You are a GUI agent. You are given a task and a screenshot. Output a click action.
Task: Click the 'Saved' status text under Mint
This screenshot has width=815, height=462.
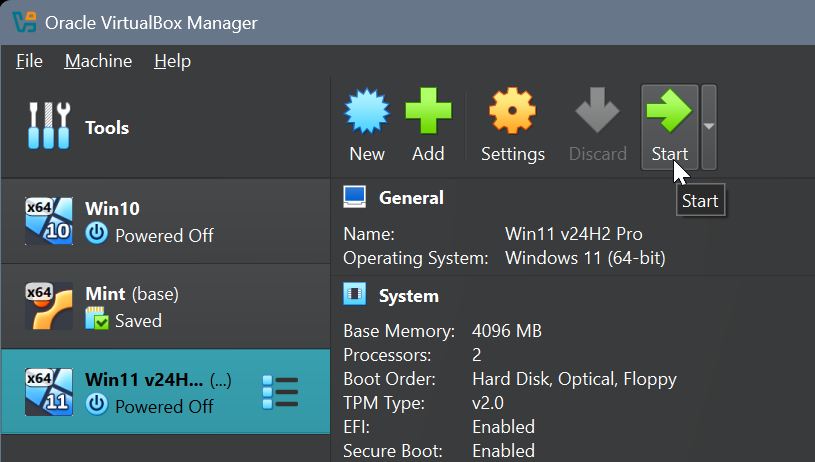pyautogui.click(x=138, y=321)
